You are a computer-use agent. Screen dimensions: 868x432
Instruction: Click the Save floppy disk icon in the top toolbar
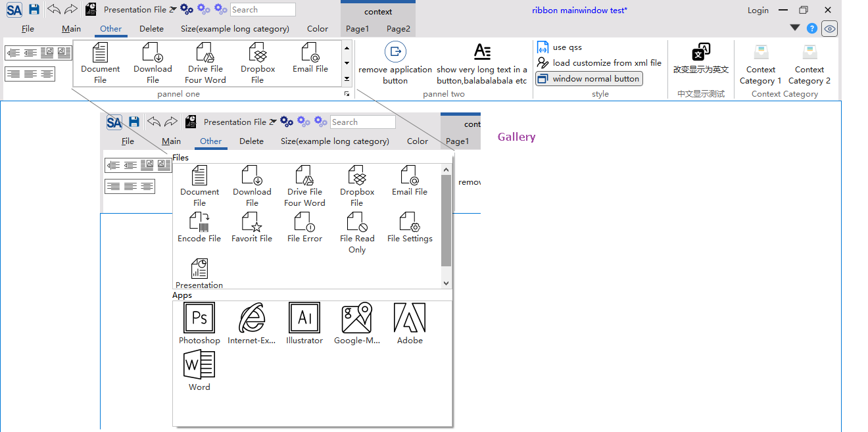[34, 10]
